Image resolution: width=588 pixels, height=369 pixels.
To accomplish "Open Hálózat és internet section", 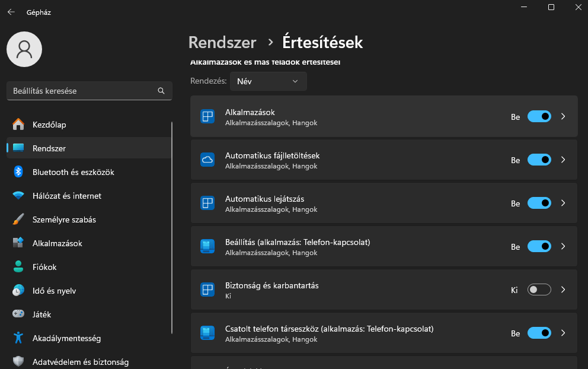I will 89,196.
